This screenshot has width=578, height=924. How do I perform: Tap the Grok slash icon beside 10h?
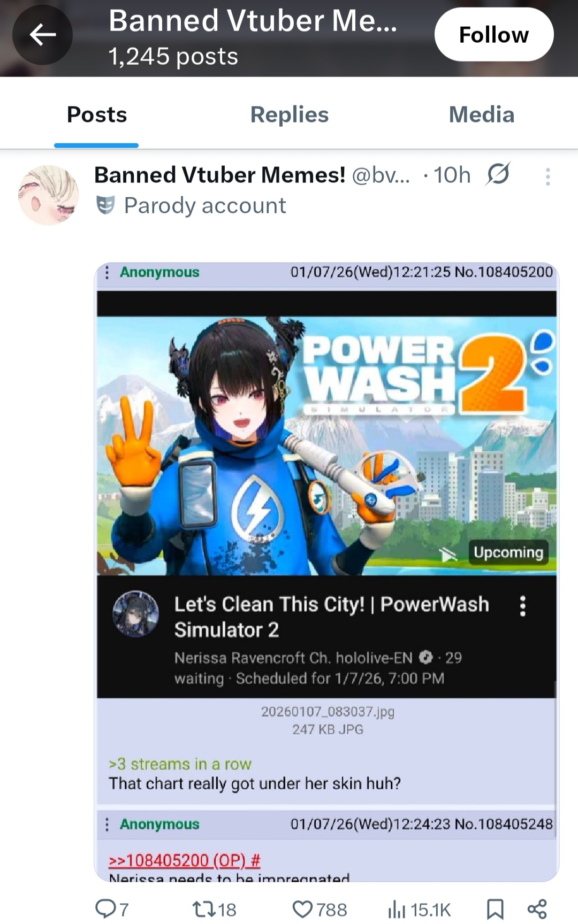498,174
